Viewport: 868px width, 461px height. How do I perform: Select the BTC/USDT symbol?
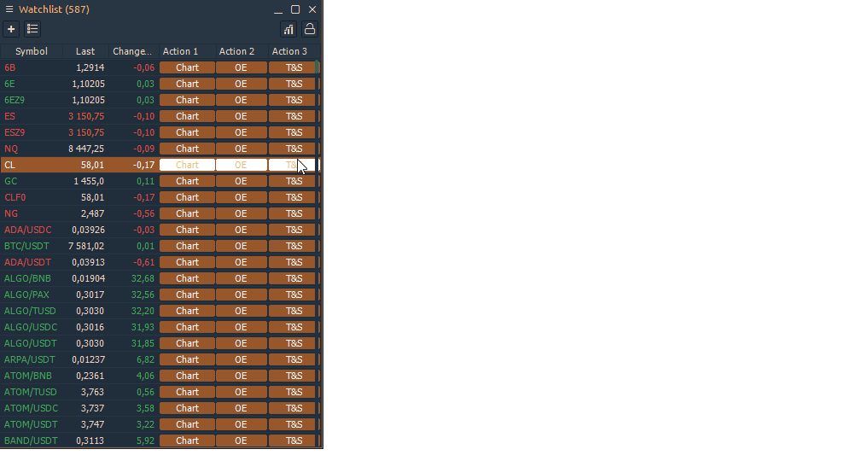click(26, 246)
